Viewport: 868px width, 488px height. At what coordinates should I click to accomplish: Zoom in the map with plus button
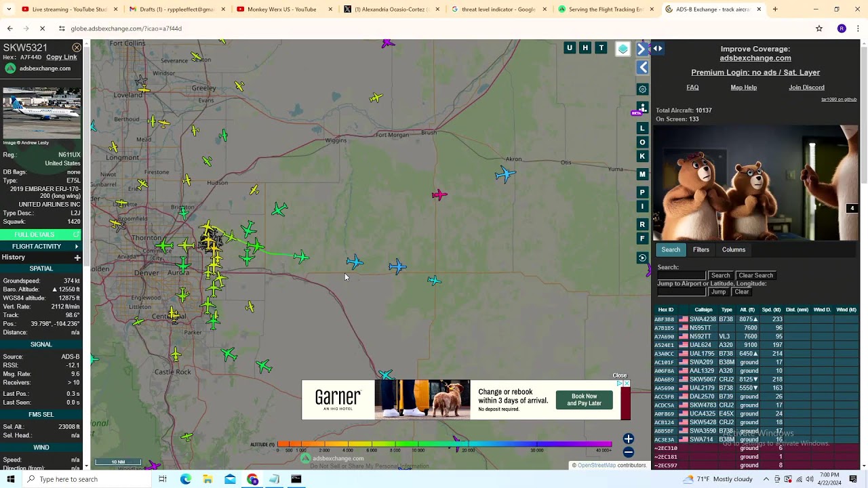(x=629, y=439)
